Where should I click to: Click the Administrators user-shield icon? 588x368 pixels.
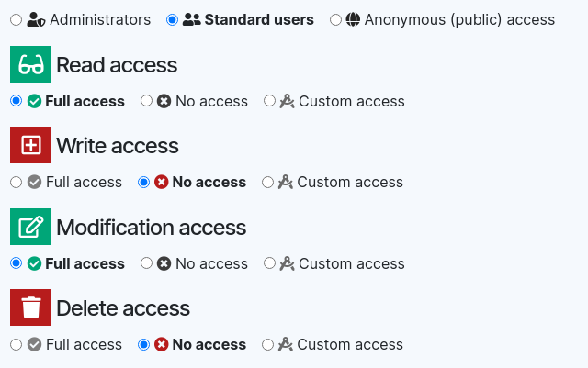coord(35,19)
